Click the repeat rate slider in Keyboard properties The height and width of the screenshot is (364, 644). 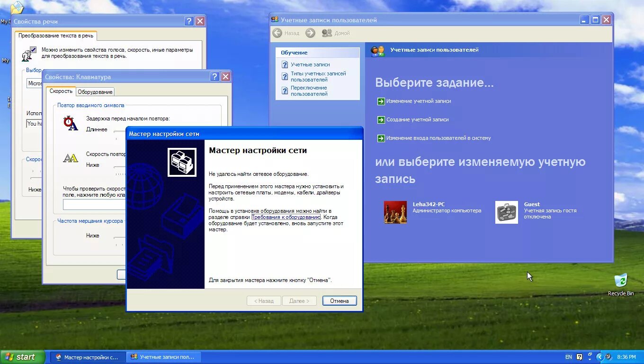coord(120,167)
